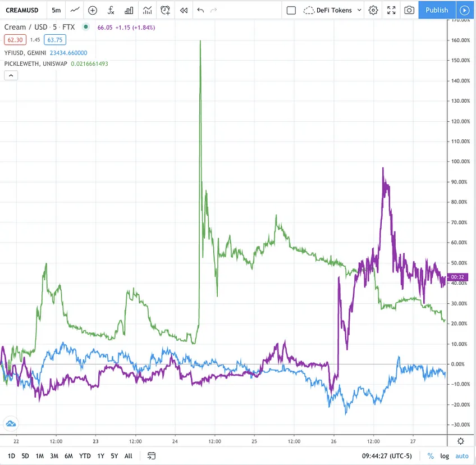This screenshot has height=465, width=476.
Task: Click the blue 63.75 buy price box
Action: click(55, 40)
